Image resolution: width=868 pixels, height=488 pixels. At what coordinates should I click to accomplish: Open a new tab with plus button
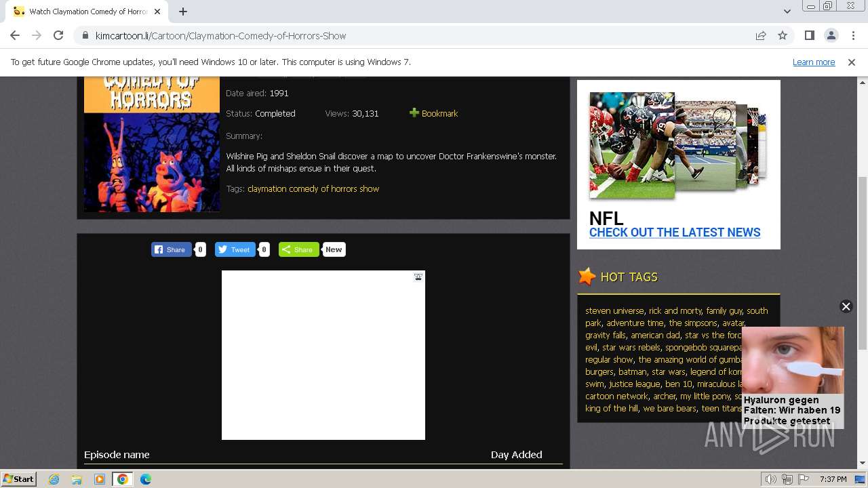click(x=183, y=11)
